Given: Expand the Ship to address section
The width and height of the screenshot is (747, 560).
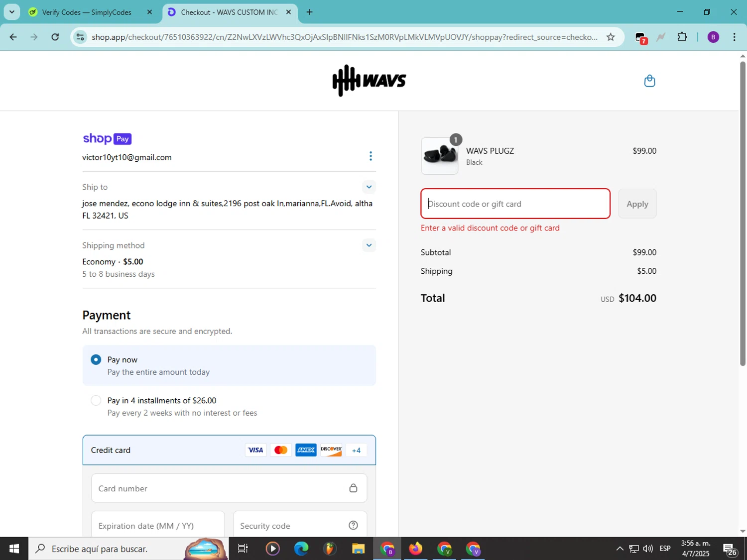Looking at the screenshot, I should 369,187.
